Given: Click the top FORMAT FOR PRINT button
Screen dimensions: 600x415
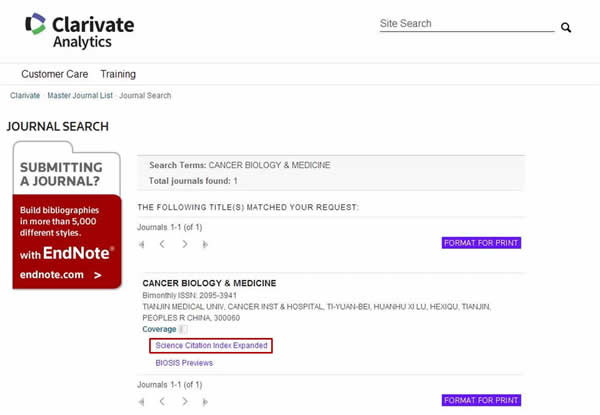Looking at the screenshot, I should point(481,243).
